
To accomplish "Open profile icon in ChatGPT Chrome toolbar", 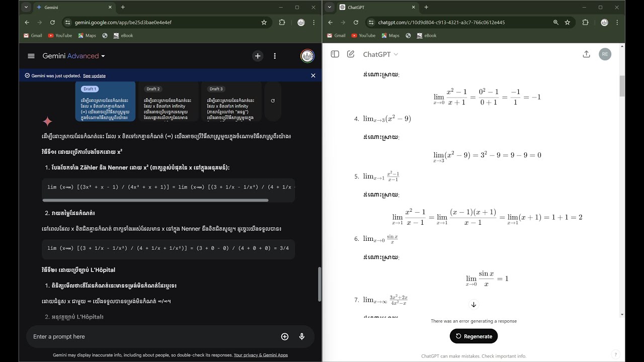I will tap(604, 23).
